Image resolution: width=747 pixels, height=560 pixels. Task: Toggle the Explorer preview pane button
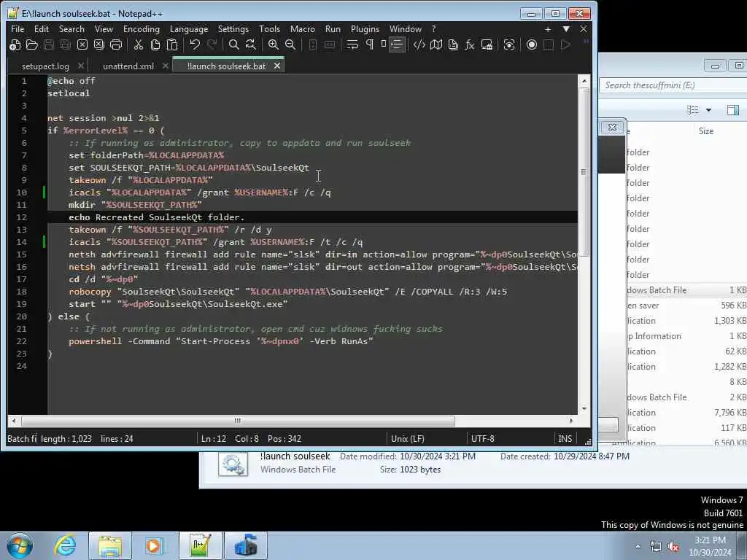[732, 111]
